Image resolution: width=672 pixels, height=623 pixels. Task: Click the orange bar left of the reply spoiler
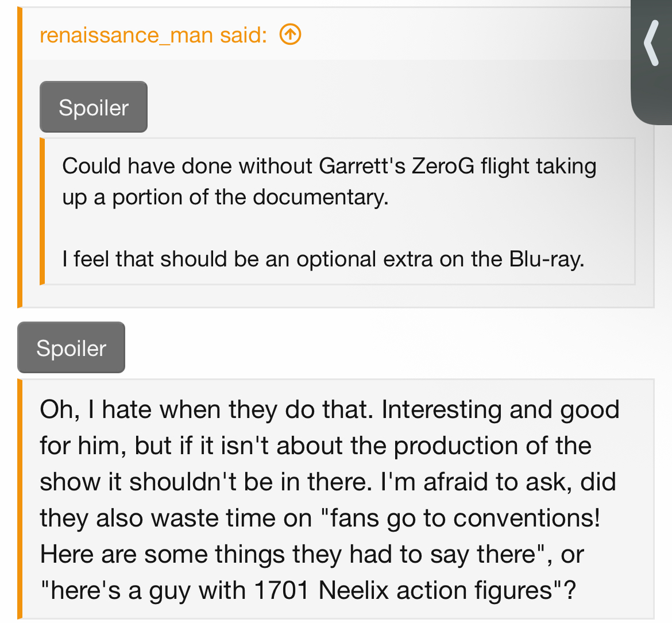click(x=20, y=499)
